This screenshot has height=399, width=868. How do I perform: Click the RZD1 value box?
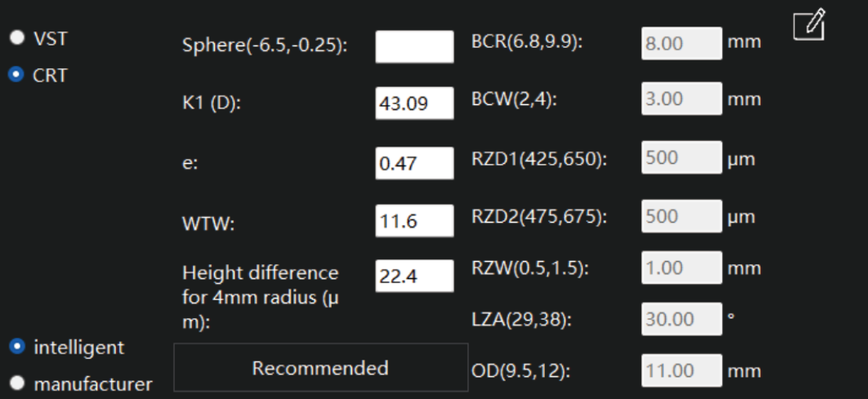click(x=682, y=157)
